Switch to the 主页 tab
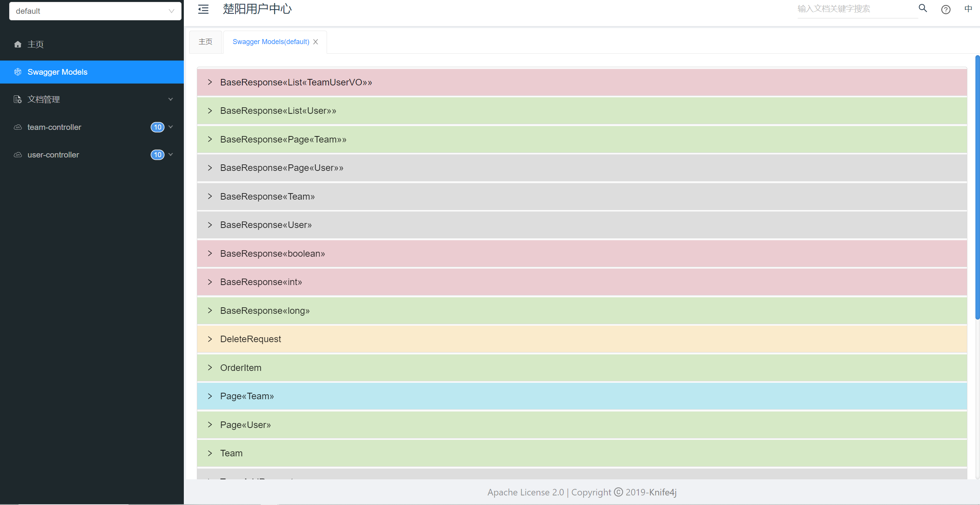Screen dimensions: 980x505 (x=205, y=42)
